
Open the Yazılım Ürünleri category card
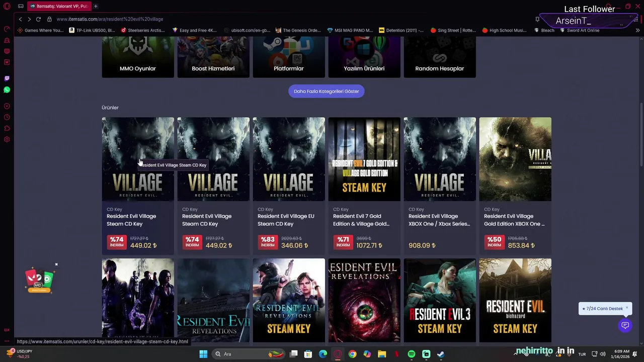(364, 57)
